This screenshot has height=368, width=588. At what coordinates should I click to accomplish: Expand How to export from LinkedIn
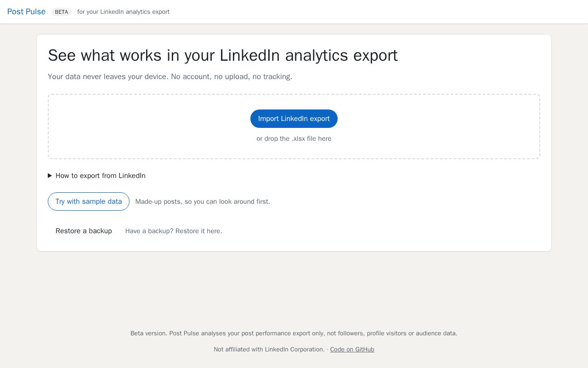[96, 176]
